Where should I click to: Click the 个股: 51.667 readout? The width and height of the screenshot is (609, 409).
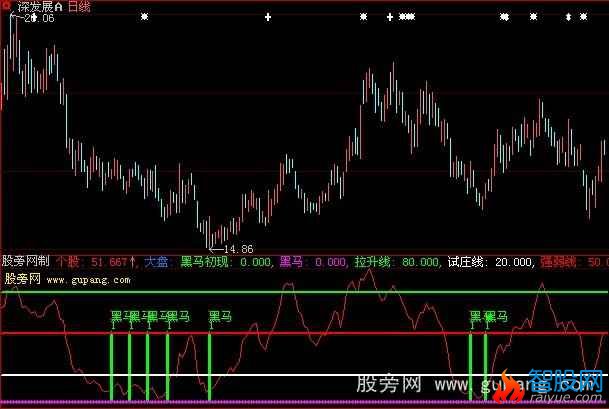92,262
